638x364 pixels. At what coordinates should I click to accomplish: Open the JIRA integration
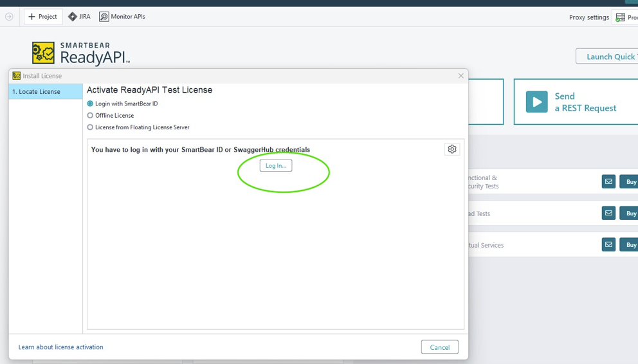79,17
